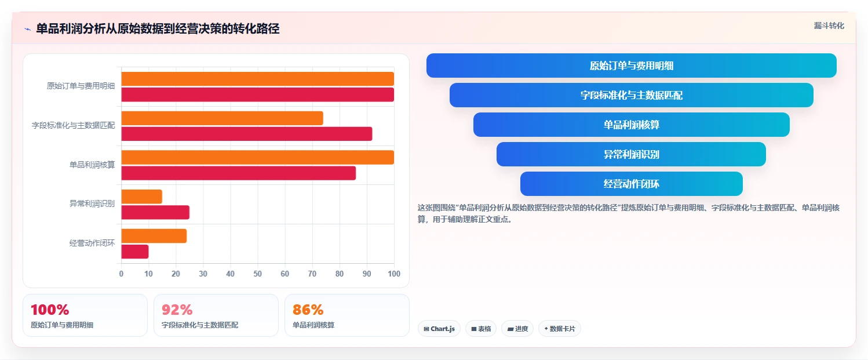
Task: Click the 表格 tag chip
Action: click(x=481, y=329)
